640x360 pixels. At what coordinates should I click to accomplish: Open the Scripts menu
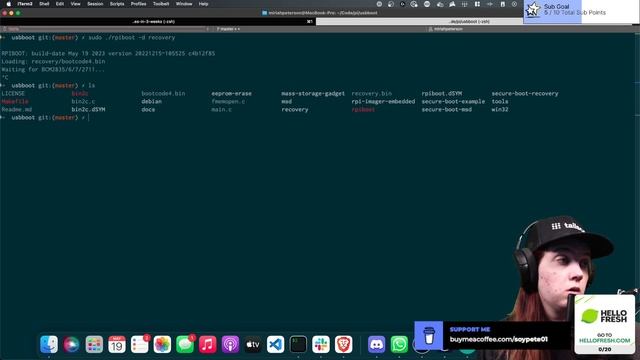pos(117,4)
